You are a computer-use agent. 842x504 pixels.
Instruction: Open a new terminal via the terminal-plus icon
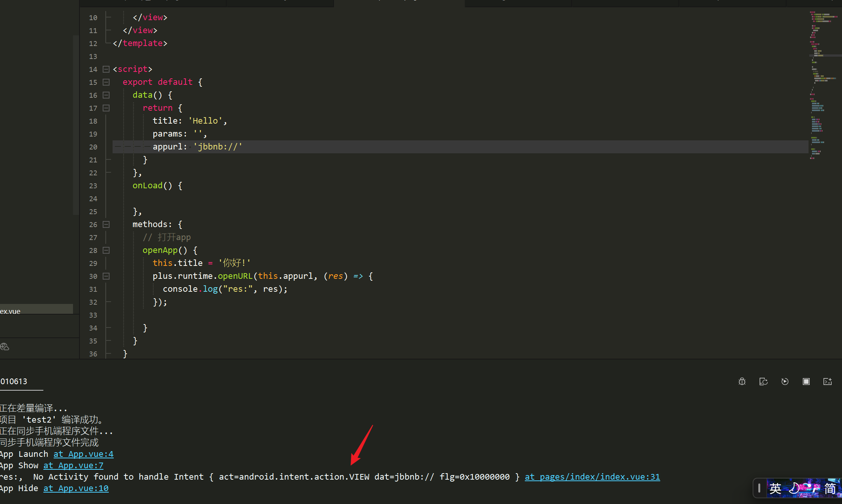click(x=828, y=382)
